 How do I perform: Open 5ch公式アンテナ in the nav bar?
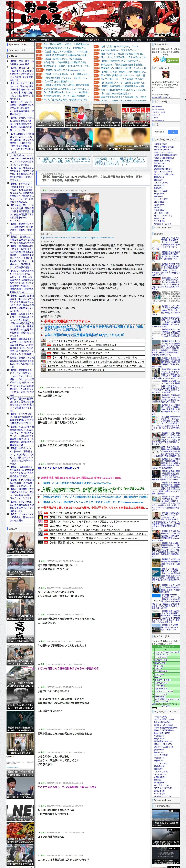[17, 40]
